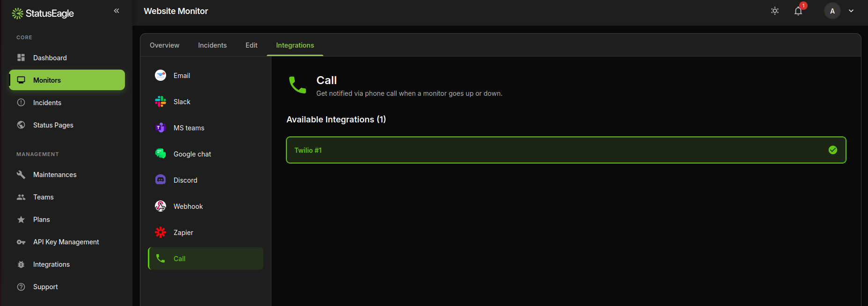This screenshot has width=868, height=306.
Task: Open Integrations in the sidebar
Action: [67, 264]
